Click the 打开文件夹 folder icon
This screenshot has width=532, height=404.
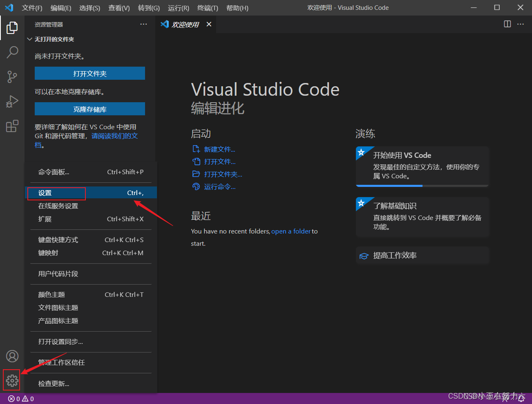point(196,174)
